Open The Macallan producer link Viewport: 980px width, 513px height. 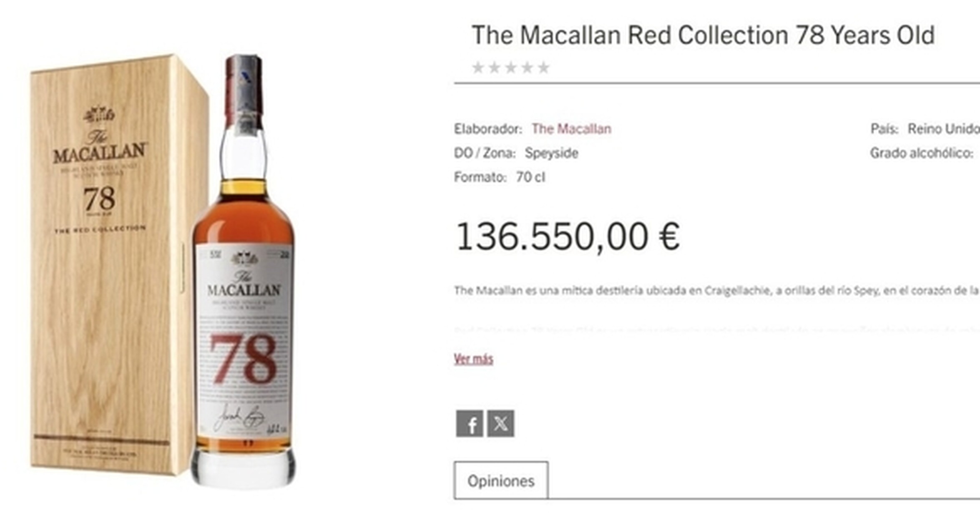click(x=571, y=129)
